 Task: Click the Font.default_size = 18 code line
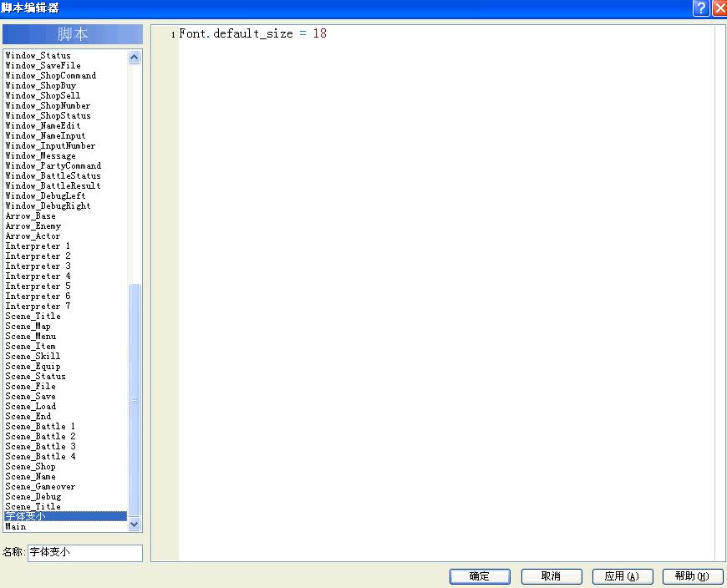252,33
